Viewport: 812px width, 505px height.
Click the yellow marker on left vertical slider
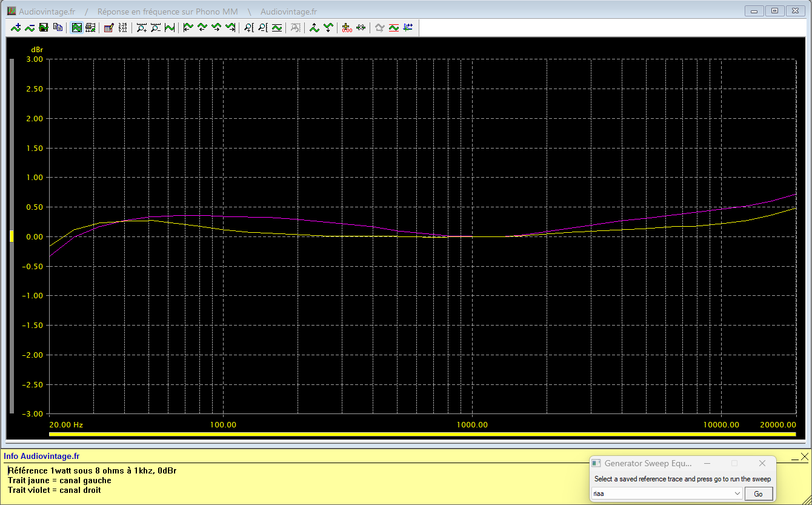[11, 236]
